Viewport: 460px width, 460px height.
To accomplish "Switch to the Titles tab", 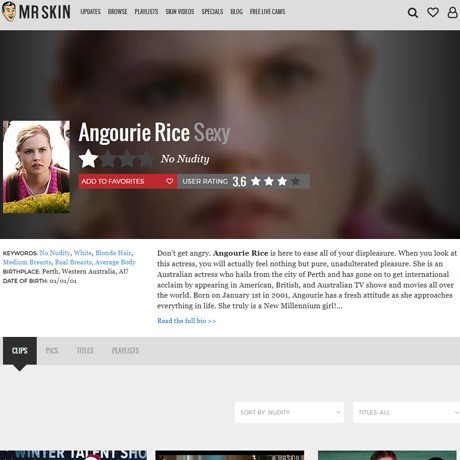I will 85,351.
